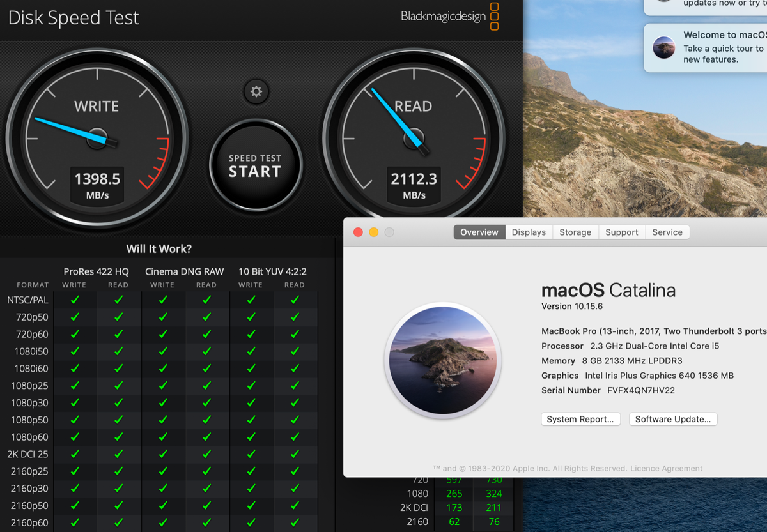This screenshot has height=532, width=767.
Task: Click the Blackmagicdesign logo
Action: pos(450,16)
